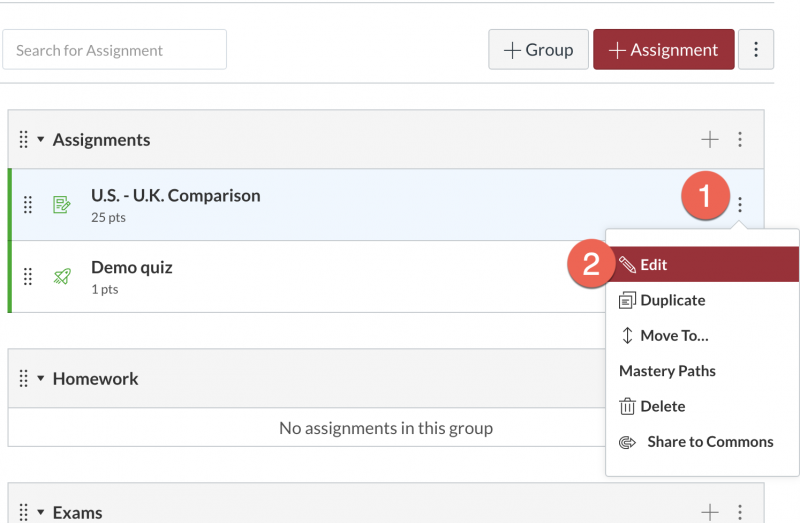Screen dimensions: 800x523
Task: Open kebab menu for U.S. - U.K. Comparison
Action: 740,205
